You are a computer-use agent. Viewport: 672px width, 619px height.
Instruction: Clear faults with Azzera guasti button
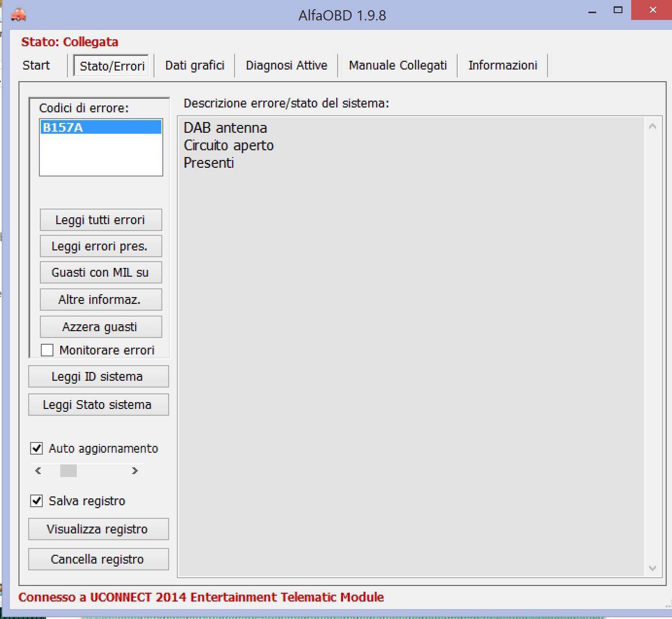coord(101,327)
